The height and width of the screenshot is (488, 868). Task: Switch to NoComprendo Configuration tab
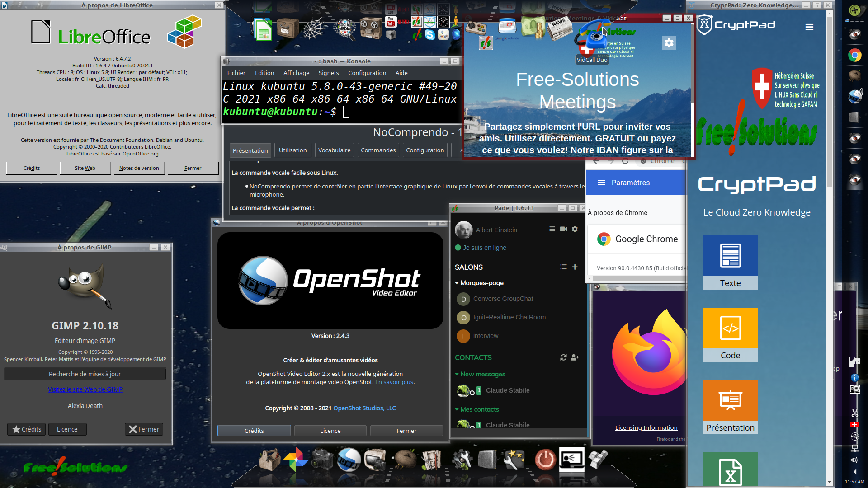tap(425, 150)
